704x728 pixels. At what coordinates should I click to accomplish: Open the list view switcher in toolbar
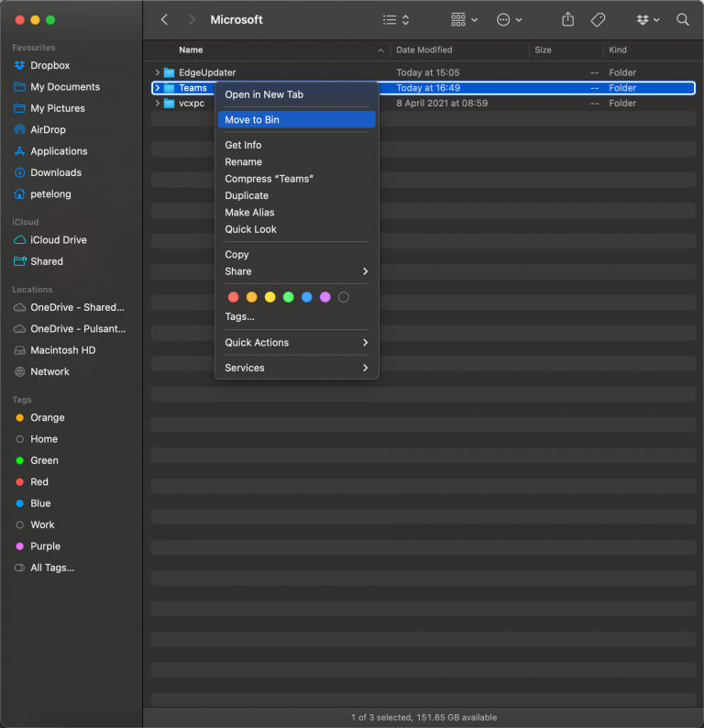coord(396,19)
